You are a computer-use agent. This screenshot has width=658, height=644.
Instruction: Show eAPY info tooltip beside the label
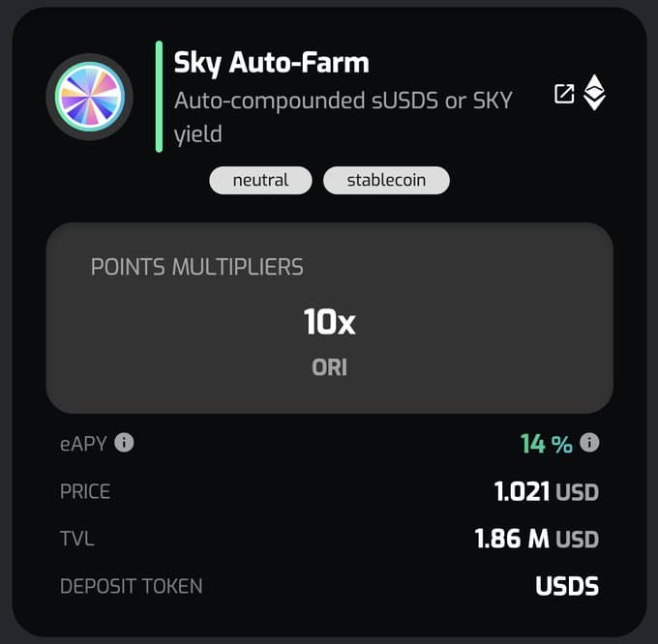point(124,442)
